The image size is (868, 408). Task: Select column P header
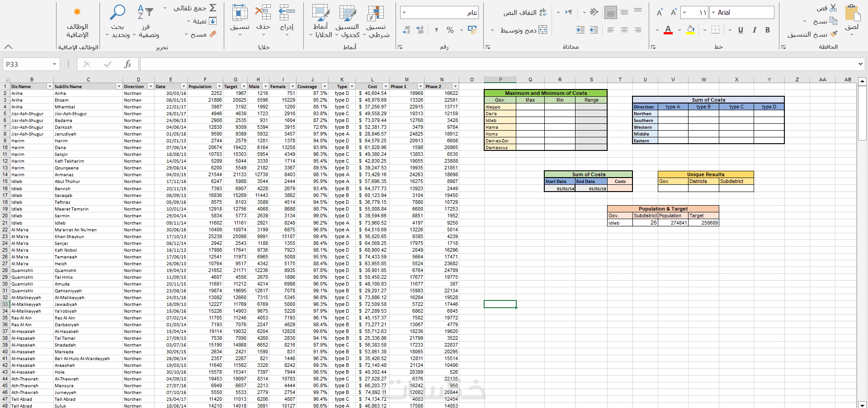(x=500, y=80)
